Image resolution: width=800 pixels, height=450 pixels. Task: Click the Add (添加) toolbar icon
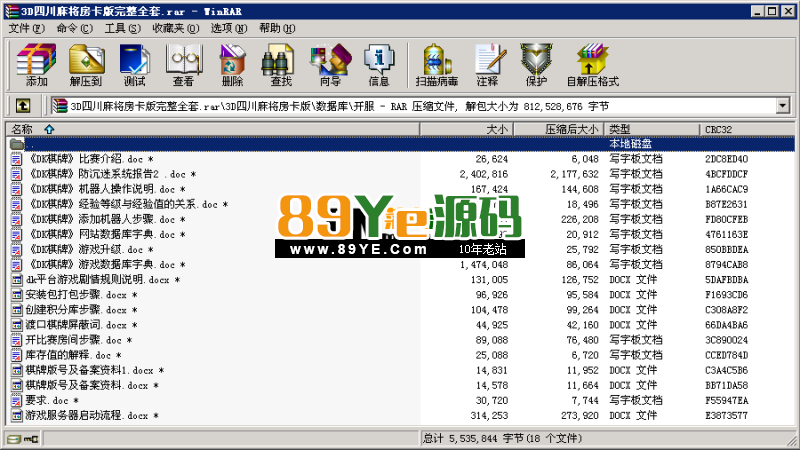point(36,65)
